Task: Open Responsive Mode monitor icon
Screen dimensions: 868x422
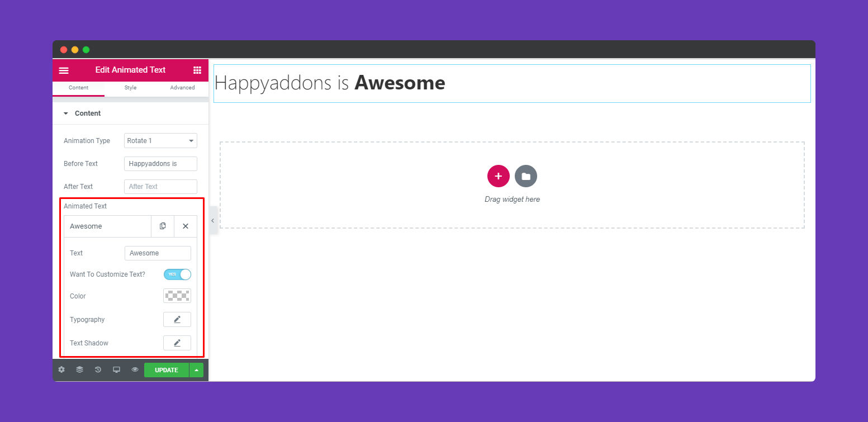Action: coord(116,370)
